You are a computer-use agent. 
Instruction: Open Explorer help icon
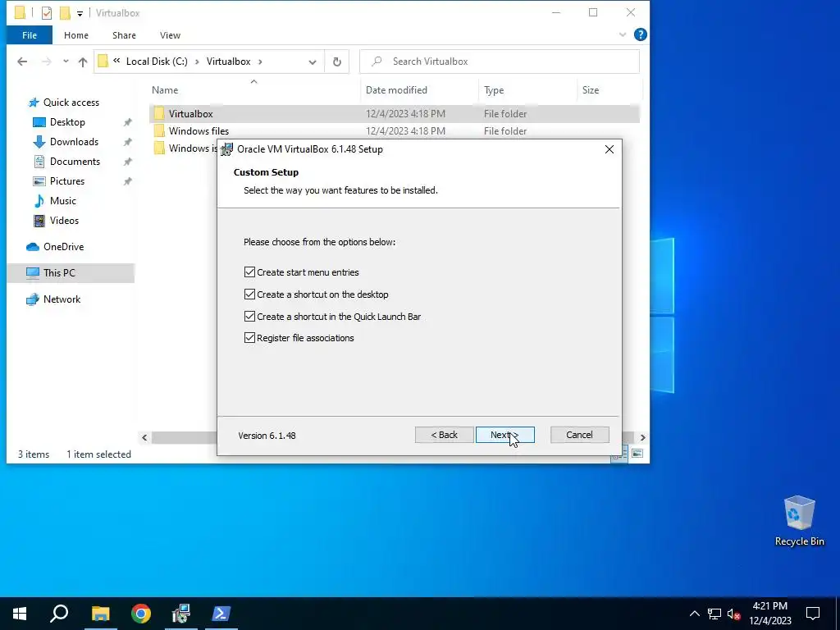click(640, 34)
